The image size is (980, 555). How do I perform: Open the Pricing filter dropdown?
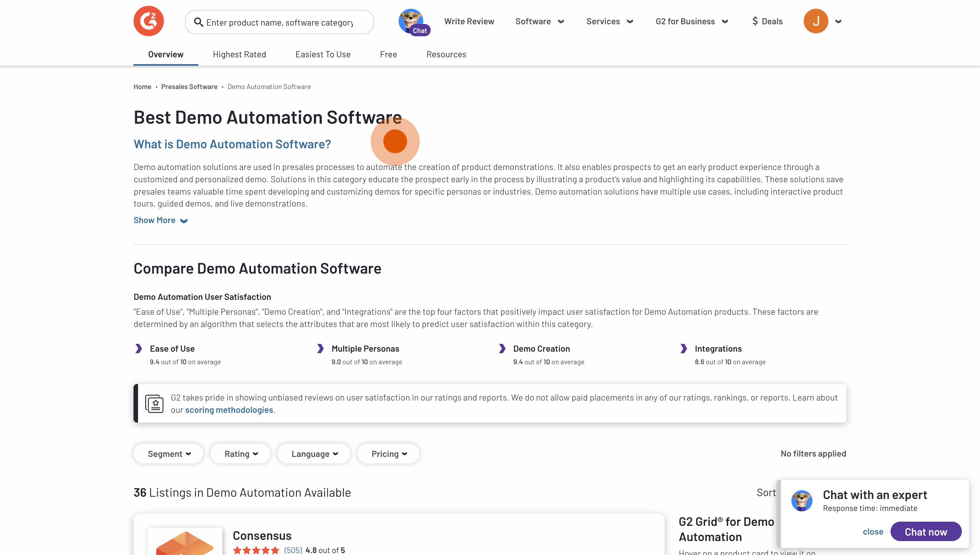tap(388, 454)
